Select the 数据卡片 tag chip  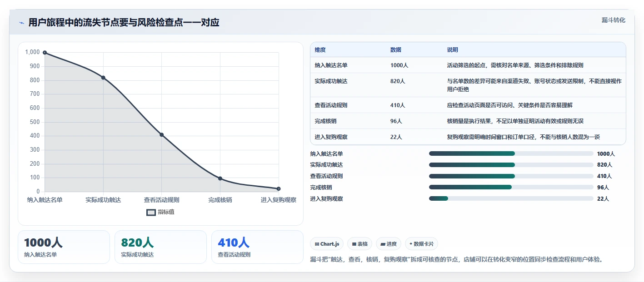tap(421, 244)
